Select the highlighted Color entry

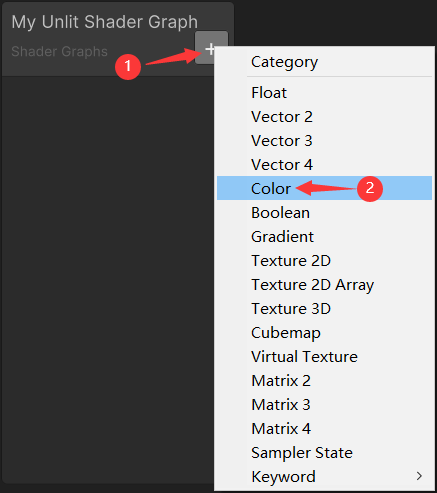click(324, 188)
